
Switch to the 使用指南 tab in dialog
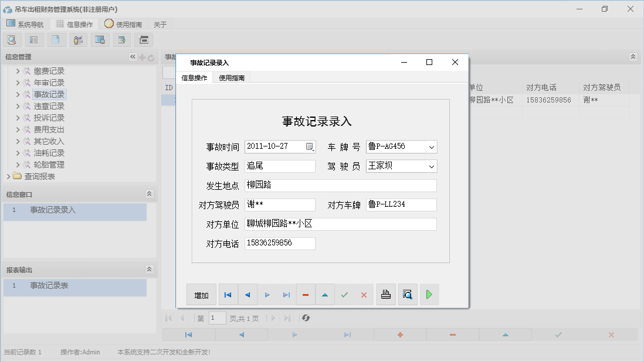pos(232,77)
